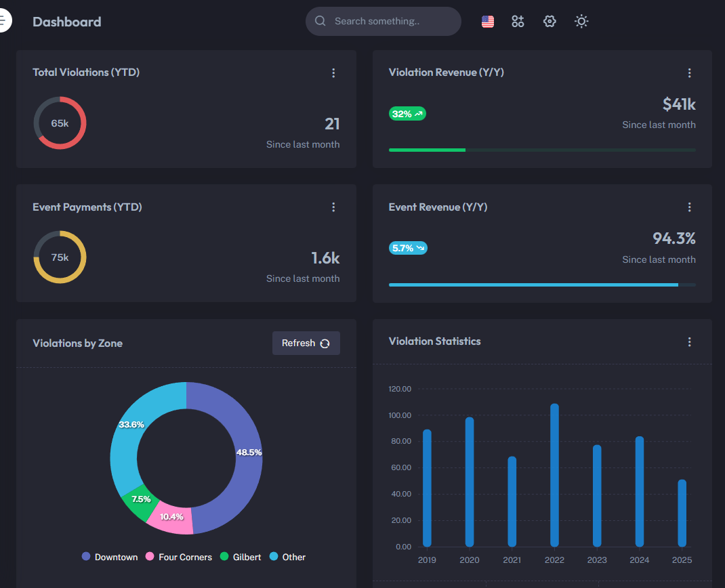
Task: Click the Refresh button on Violations by Zone
Action: [306, 343]
